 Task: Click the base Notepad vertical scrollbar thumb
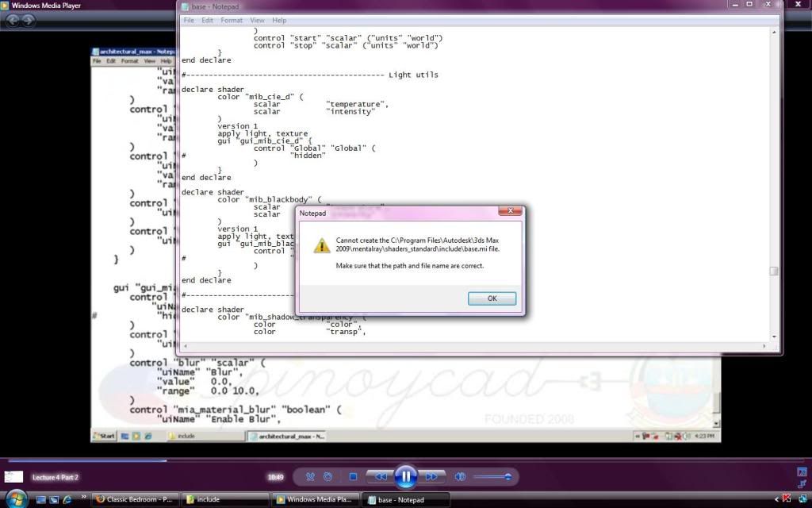click(774, 271)
